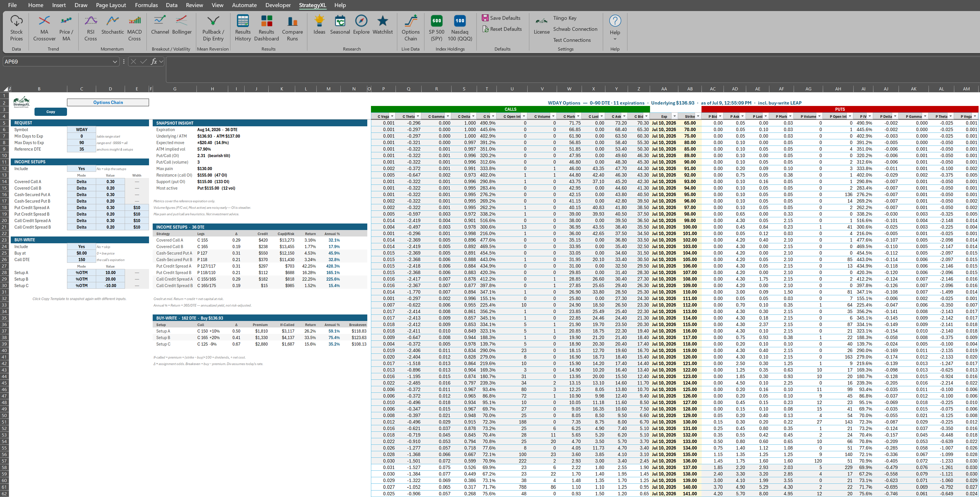The width and height of the screenshot is (980, 497).
Task: Select the Reference DTE cell 35
Action: tap(81, 149)
